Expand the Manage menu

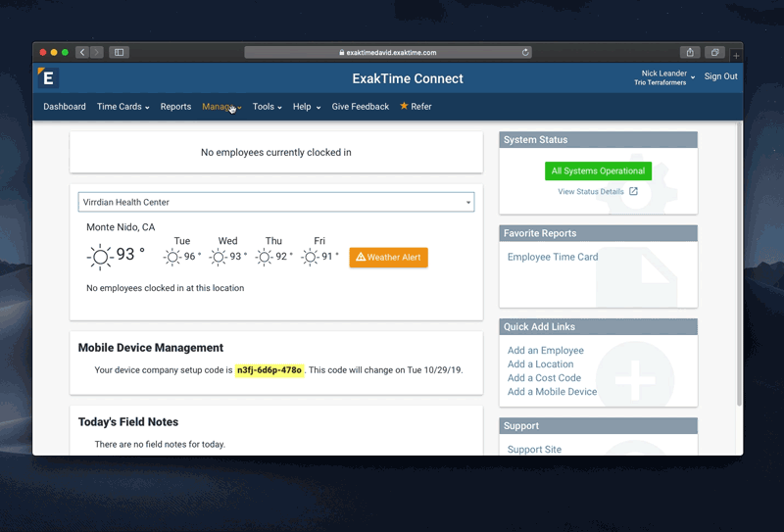click(x=222, y=107)
